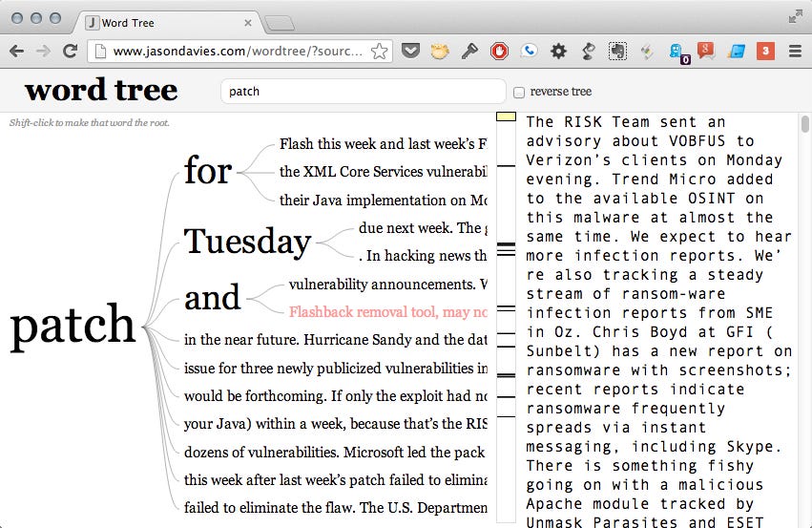Click 'their Java implementation' branch
812x528 pixels.
[x=383, y=200]
